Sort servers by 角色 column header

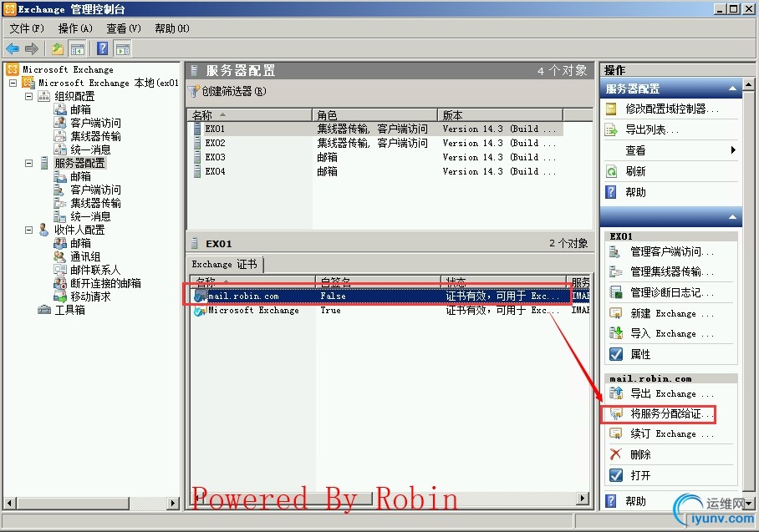click(374, 115)
